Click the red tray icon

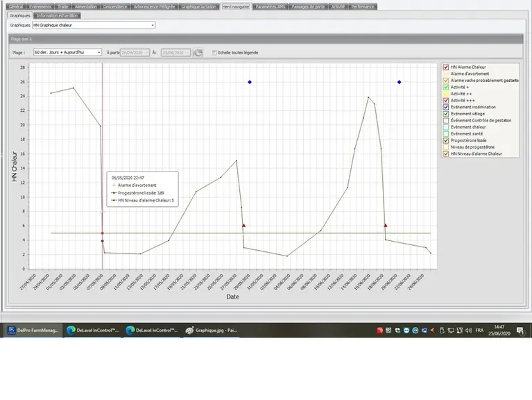[x=379, y=331]
